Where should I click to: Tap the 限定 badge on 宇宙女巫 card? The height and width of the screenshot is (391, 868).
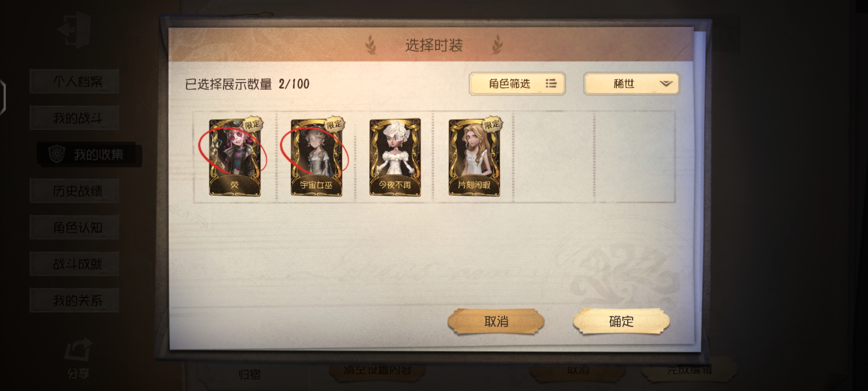334,124
